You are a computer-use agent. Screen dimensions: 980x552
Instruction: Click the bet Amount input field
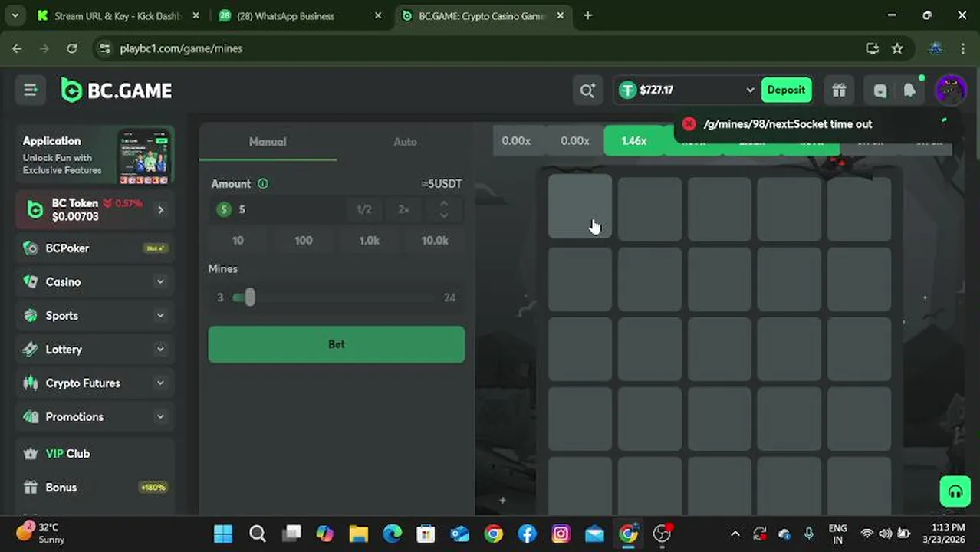click(291, 209)
